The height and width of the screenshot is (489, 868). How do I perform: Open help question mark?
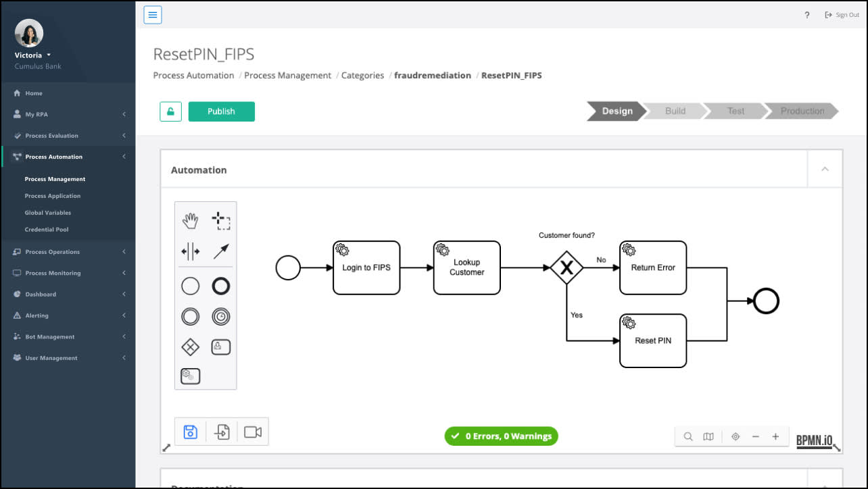pyautogui.click(x=807, y=15)
